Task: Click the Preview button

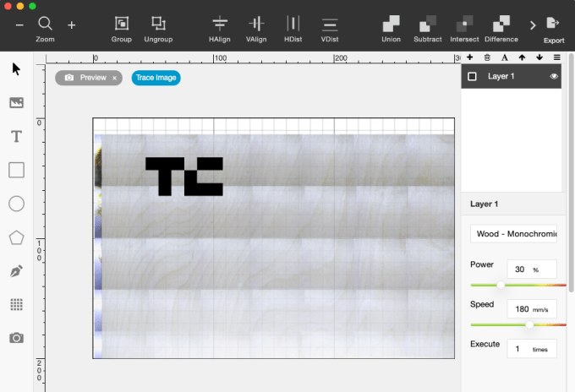Action: point(89,78)
